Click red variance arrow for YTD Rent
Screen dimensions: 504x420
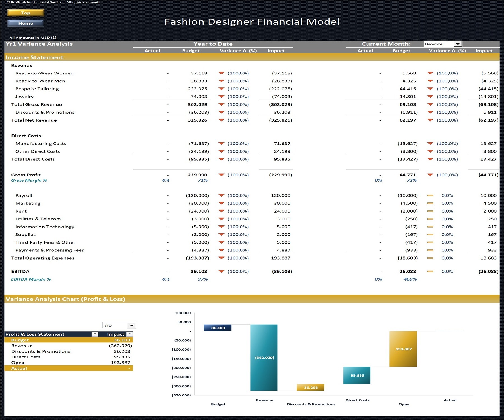pos(221,211)
